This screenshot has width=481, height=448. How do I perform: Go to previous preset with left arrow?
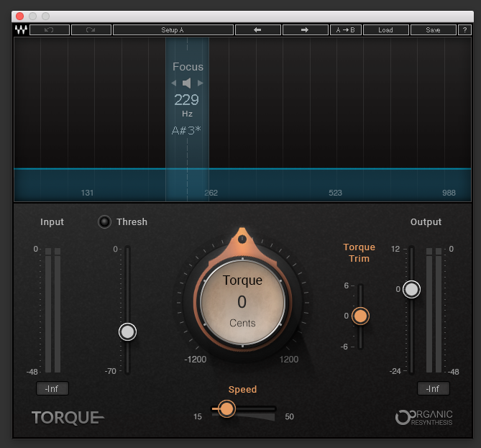pyautogui.click(x=257, y=29)
